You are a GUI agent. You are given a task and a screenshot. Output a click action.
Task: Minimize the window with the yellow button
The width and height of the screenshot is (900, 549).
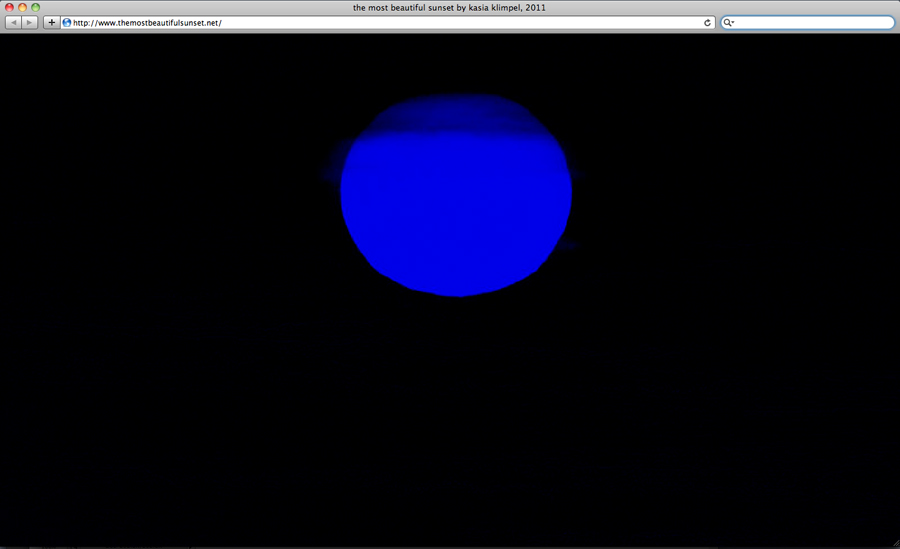click(x=22, y=7)
